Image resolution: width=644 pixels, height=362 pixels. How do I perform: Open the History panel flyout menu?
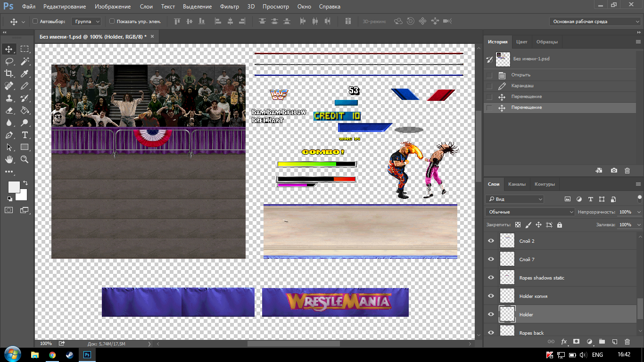[638, 41]
